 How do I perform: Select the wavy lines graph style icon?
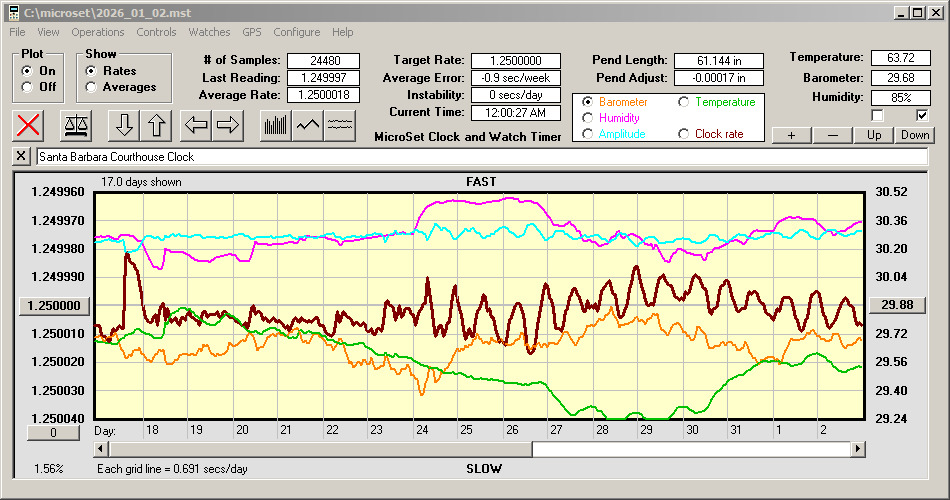(x=341, y=124)
